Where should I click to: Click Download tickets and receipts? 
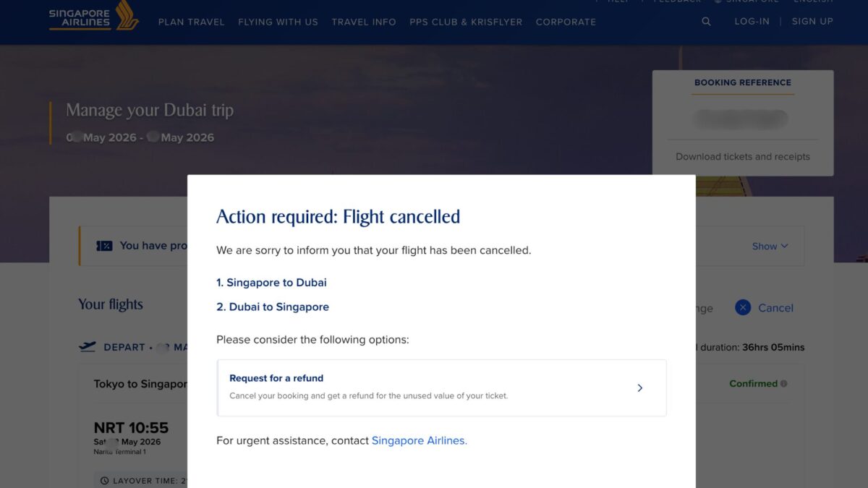tap(743, 157)
